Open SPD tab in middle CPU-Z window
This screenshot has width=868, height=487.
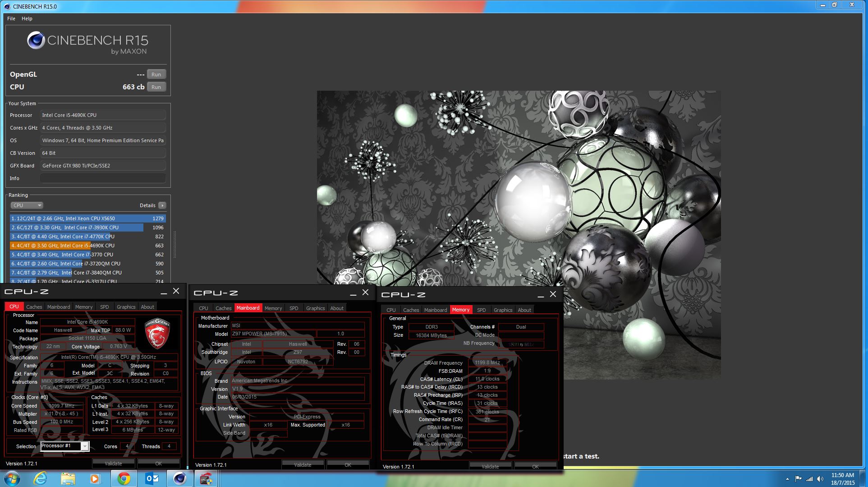(x=294, y=308)
